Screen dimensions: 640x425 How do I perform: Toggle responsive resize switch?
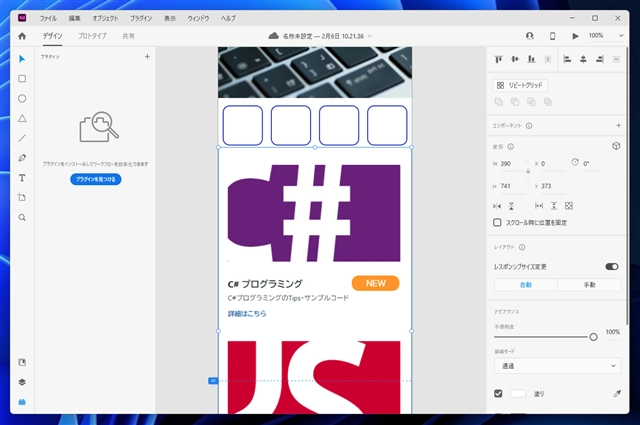coord(612,267)
